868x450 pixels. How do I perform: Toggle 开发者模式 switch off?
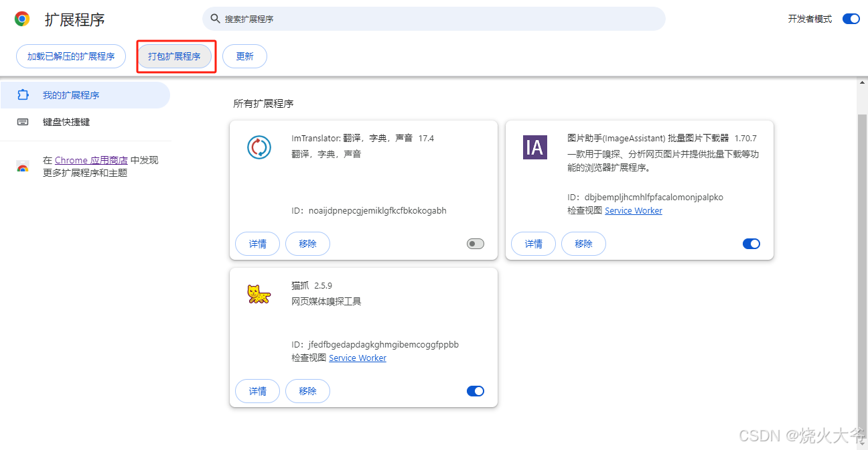point(851,19)
